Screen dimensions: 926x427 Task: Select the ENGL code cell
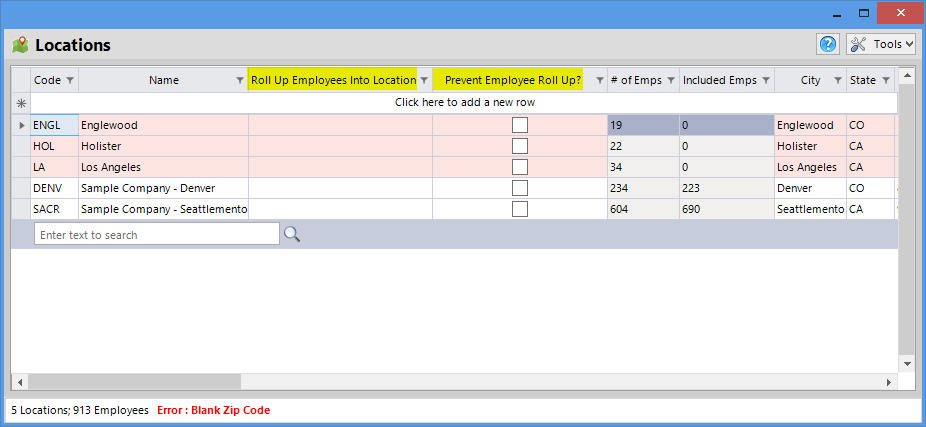(x=54, y=125)
